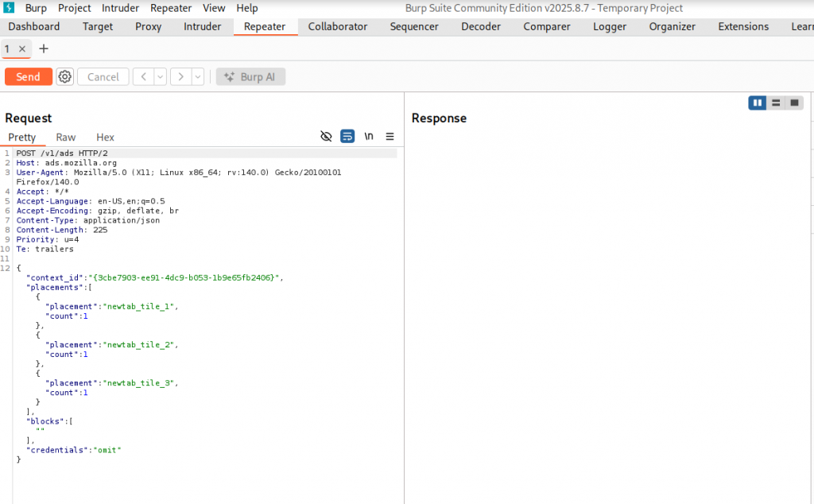Close Repeater tab 1

pyautogui.click(x=22, y=48)
